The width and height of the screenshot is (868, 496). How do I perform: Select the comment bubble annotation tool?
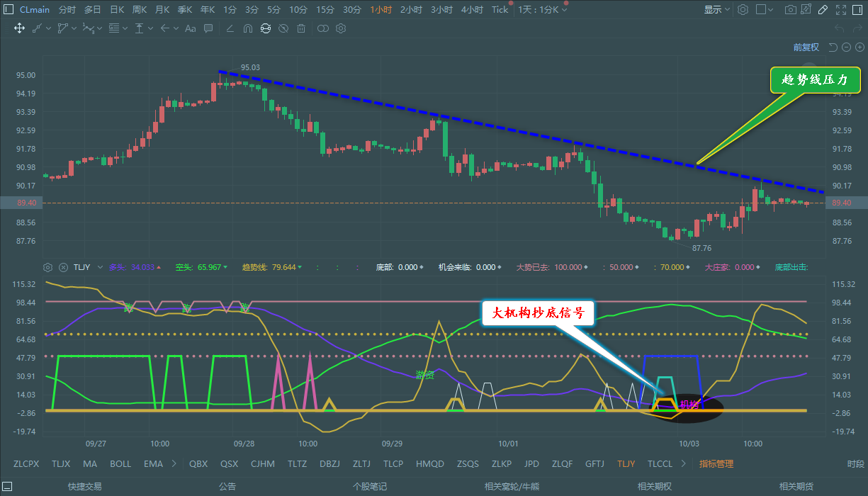coord(208,28)
